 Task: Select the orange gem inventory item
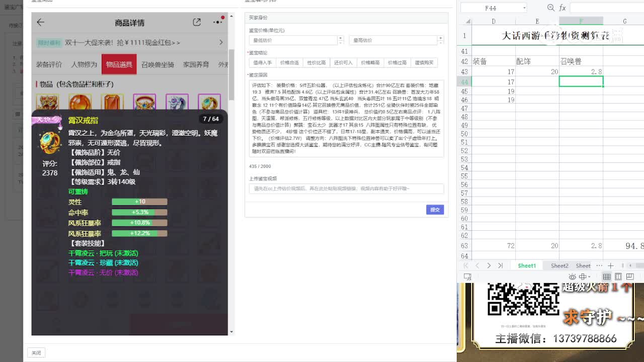112,102
